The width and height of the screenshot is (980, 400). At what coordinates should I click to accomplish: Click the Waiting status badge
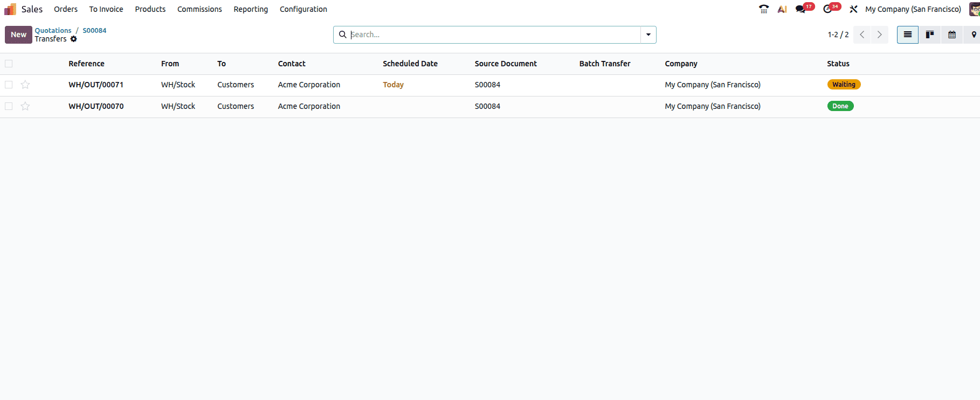pyautogui.click(x=844, y=85)
